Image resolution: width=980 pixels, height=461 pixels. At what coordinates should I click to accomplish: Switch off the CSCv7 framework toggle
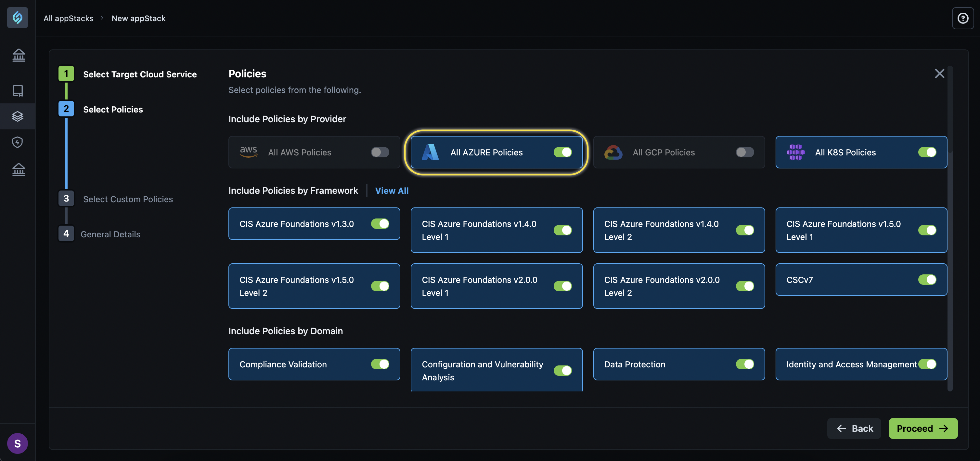pos(927,279)
